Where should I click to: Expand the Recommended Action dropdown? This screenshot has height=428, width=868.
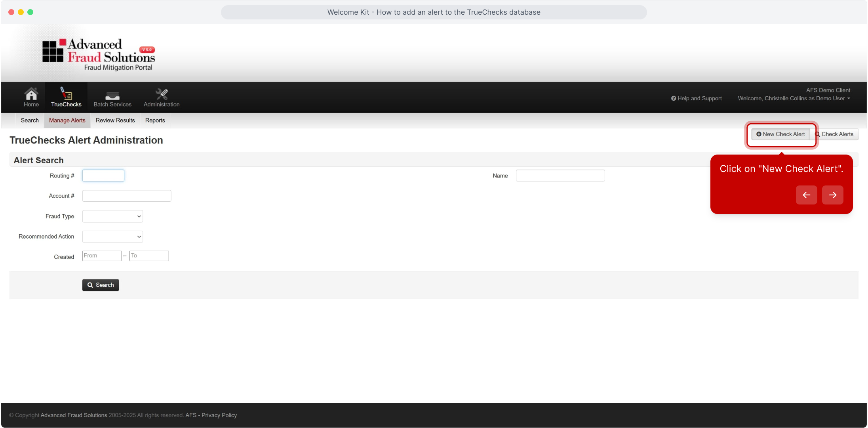tap(112, 237)
